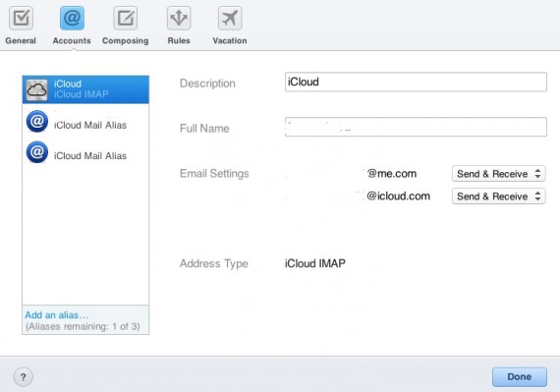
Task: Click the Description text field
Action: click(416, 82)
